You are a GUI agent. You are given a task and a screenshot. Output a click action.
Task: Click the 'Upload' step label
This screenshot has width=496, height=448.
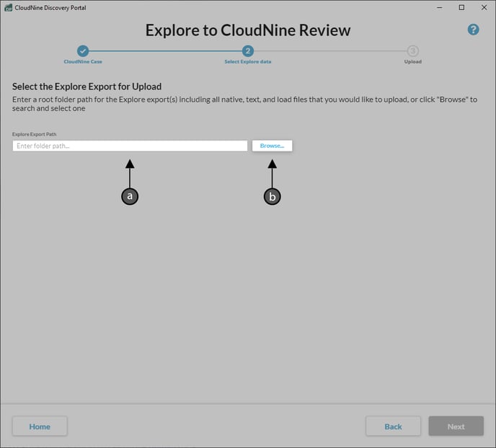(x=412, y=62)
